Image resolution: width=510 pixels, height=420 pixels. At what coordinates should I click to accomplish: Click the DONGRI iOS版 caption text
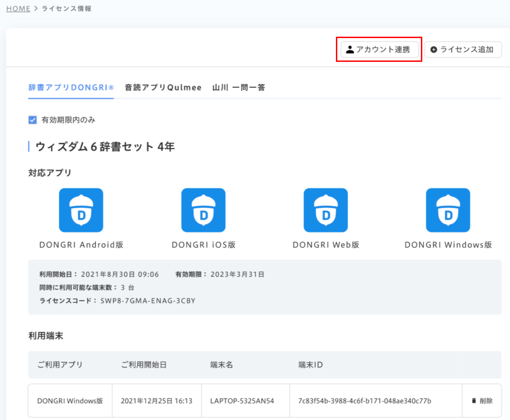coord(204,245)
